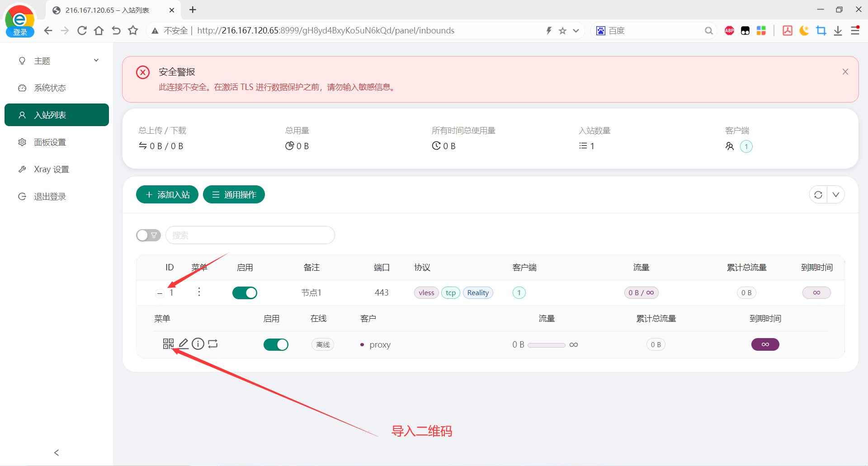Viewport: 868px width, 466px height.
Task: Go to Xray 设置 page
Action: click(x=51, y=169)
